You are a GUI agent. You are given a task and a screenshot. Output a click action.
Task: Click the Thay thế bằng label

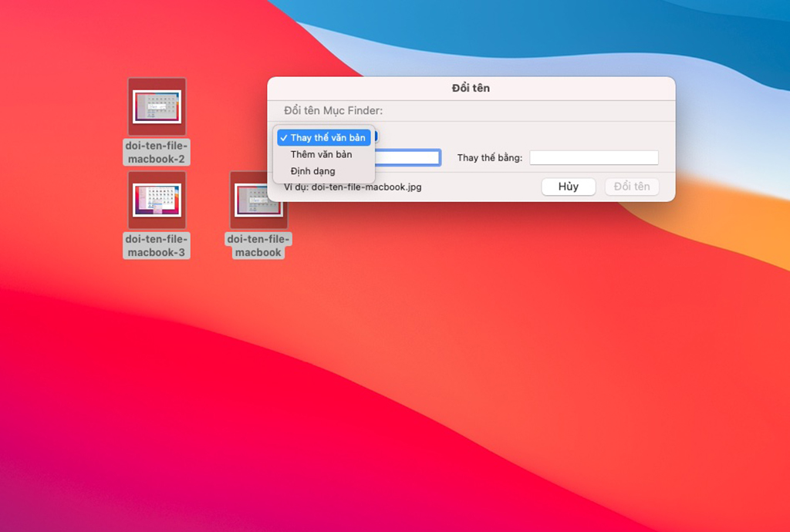click(490, 157)
